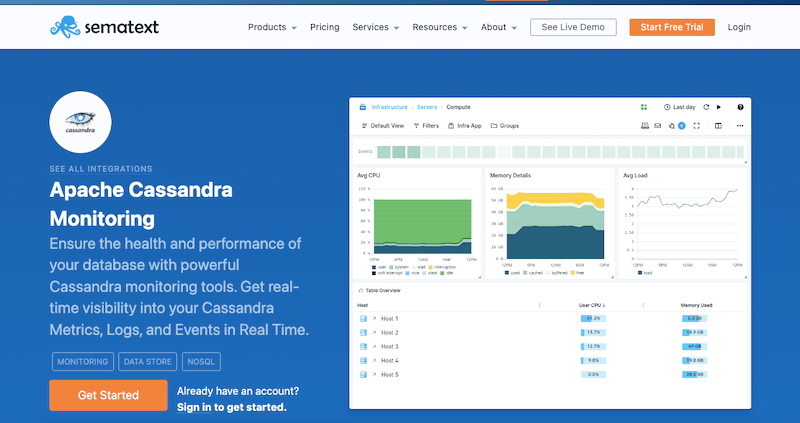The height and width of the screenshot is (423, 800).
Task: Click the Compute breadcrumb item
Action: pos(458,107)
